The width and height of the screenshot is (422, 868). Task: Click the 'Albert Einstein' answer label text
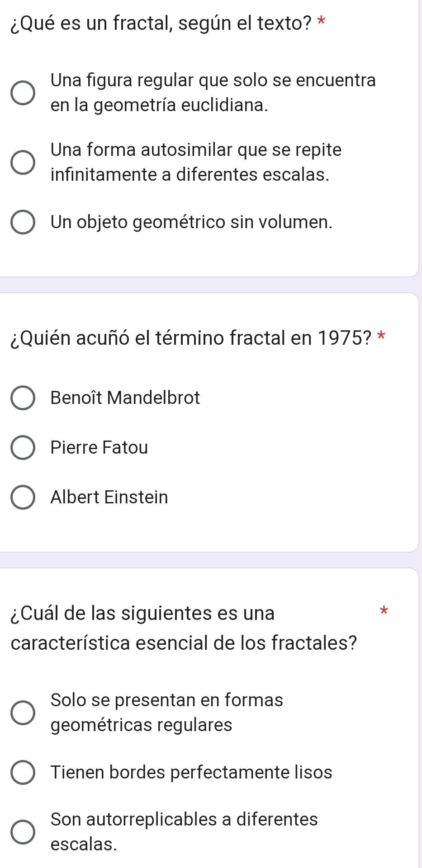tap(109, 497)
